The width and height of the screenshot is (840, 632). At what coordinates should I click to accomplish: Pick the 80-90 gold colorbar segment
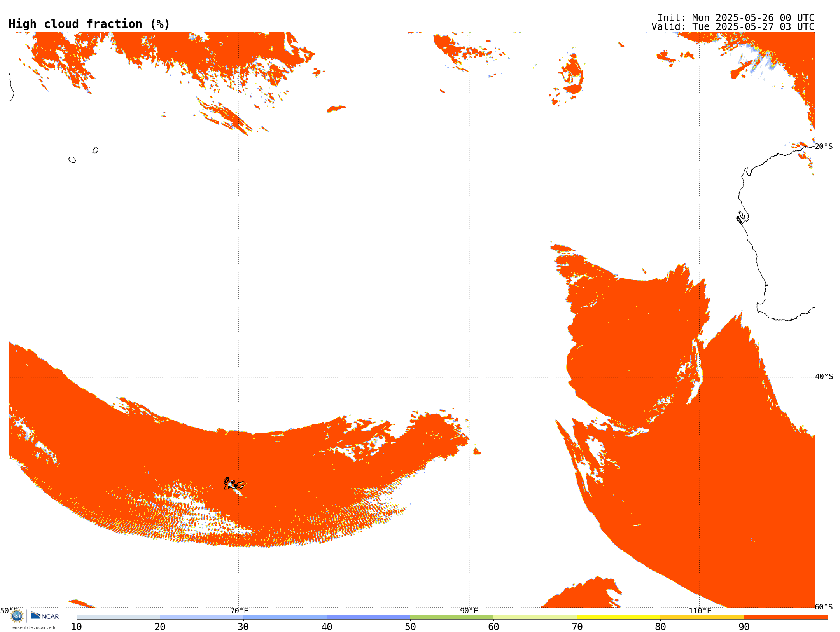(702, 617)
